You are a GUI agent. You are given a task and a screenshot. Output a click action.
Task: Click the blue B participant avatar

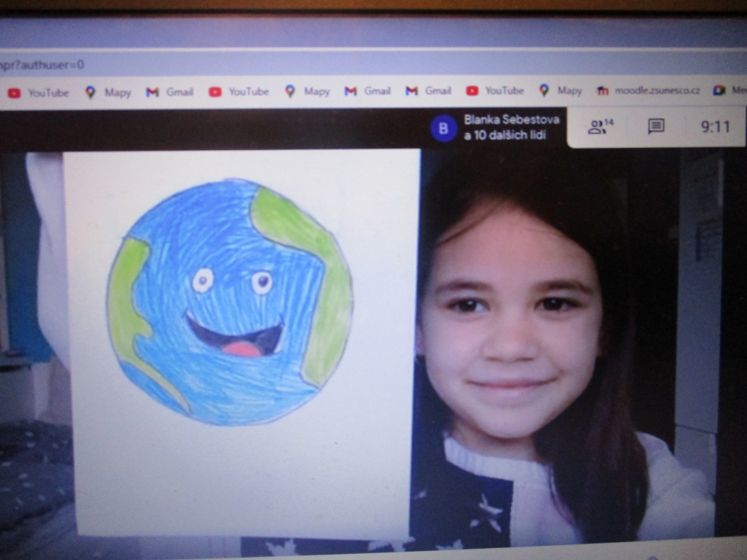point(443,128)
